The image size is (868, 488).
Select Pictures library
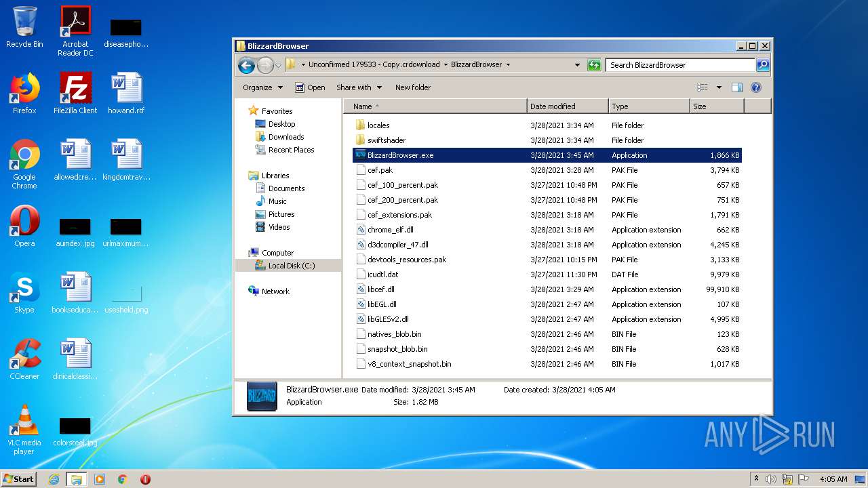[x=281, y=214]
